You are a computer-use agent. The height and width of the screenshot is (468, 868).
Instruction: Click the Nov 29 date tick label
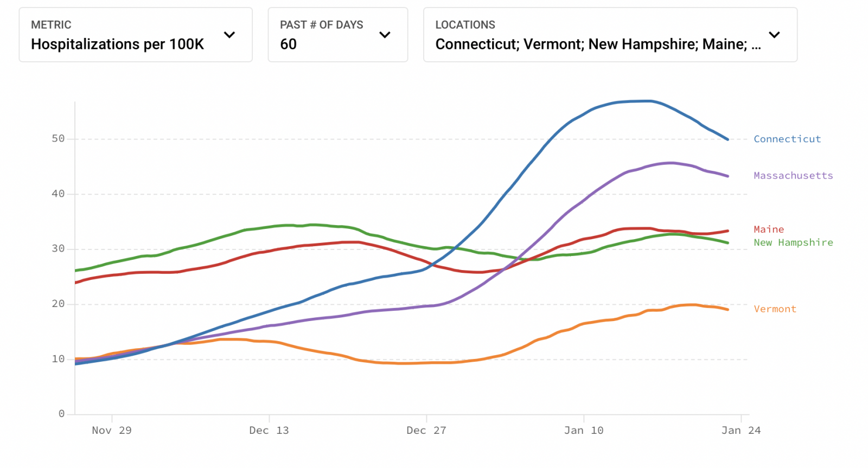[x=112, y=431]
